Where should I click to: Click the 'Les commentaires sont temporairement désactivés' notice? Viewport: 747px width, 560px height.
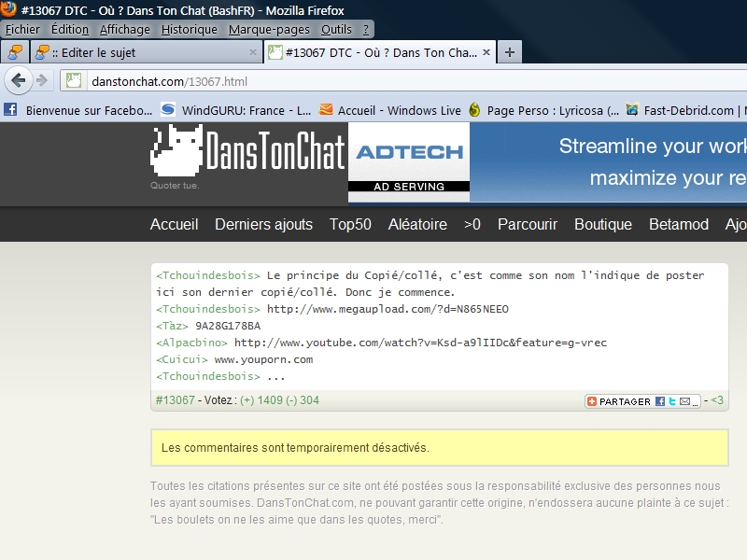[439, 448]
